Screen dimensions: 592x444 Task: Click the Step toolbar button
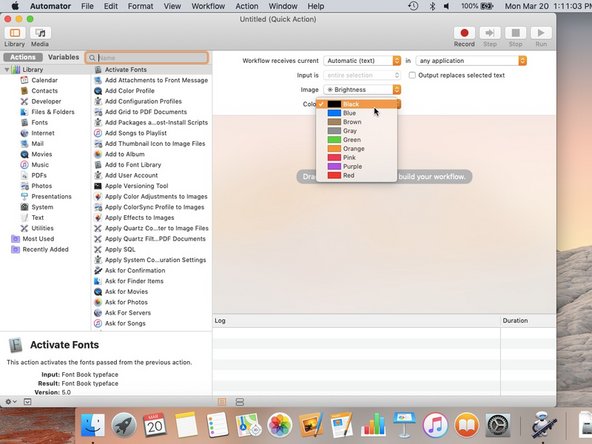click(x=490, y=33)
